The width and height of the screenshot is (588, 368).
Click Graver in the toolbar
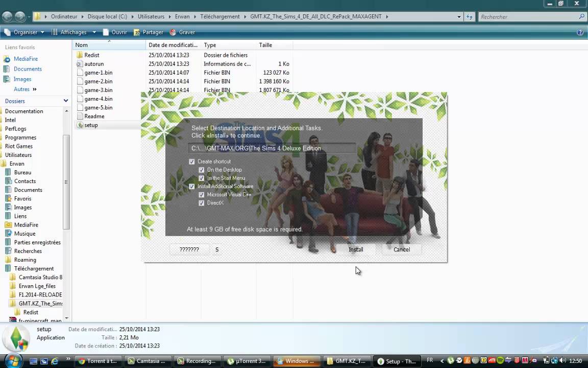(182, 32)
